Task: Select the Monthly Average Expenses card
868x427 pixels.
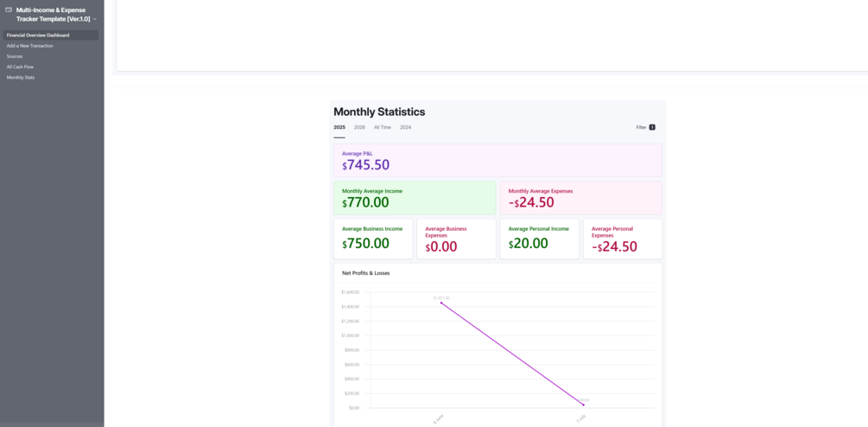Action: point(580,198)
